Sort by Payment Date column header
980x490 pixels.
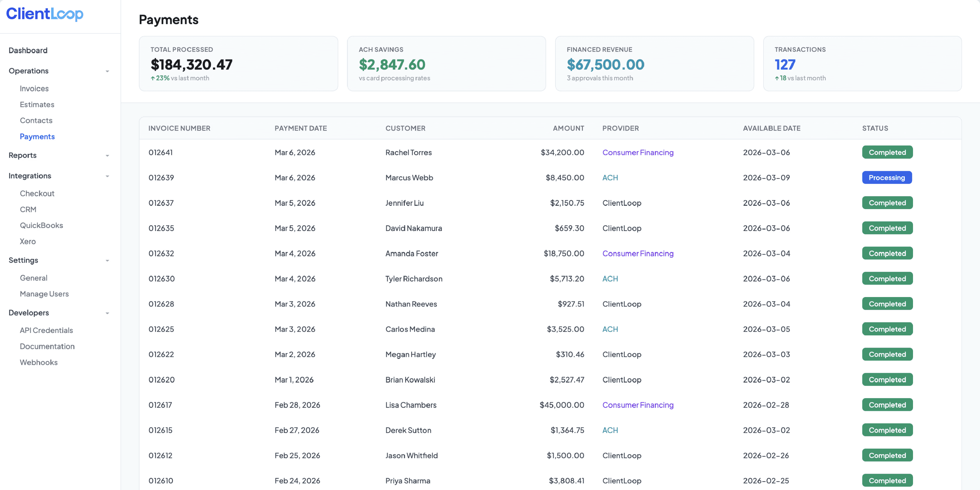(x=301, y=128)
